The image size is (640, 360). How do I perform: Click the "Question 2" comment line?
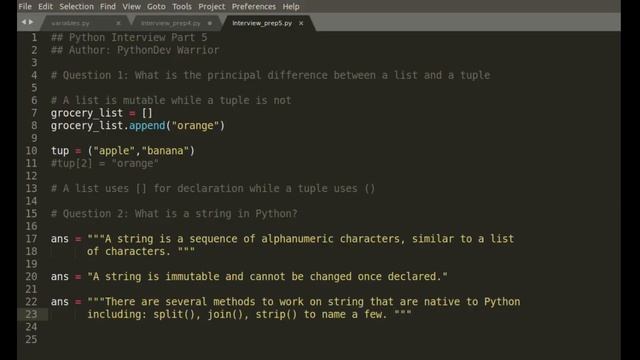pos(174,213)
